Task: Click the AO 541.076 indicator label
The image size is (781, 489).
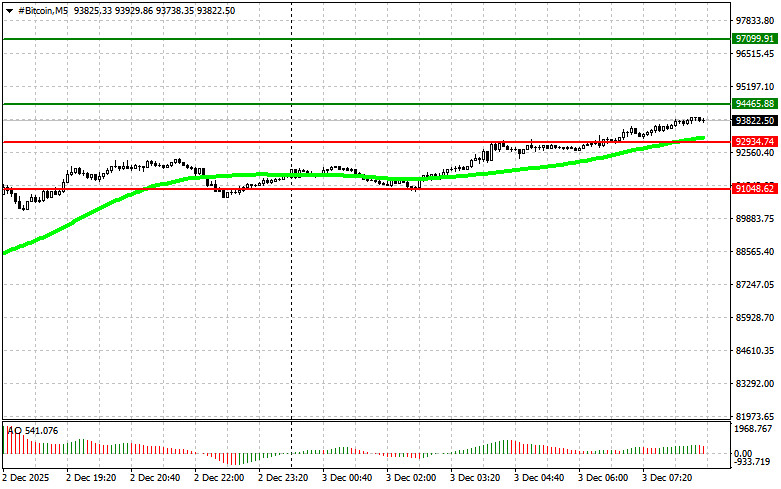Action: tap(32, 431)
